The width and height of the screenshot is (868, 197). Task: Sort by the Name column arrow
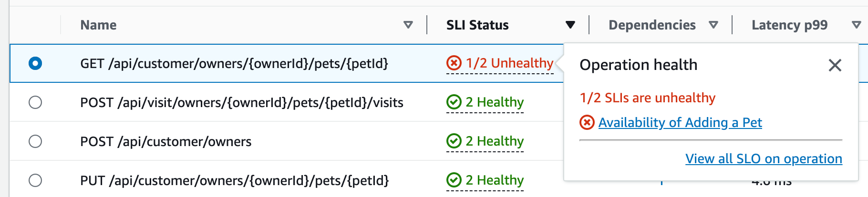[x=408, y=25]
